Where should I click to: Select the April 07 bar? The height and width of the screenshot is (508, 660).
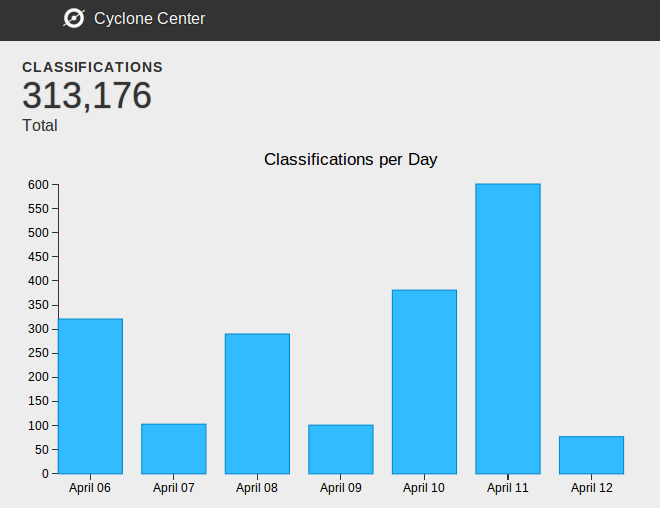coord(174,449)
